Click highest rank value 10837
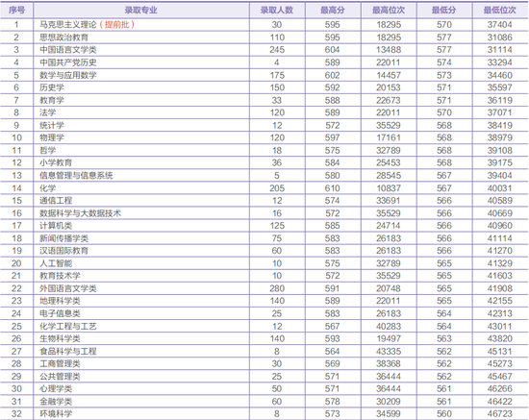Viewport: 529px width, 420px height. 389,188
